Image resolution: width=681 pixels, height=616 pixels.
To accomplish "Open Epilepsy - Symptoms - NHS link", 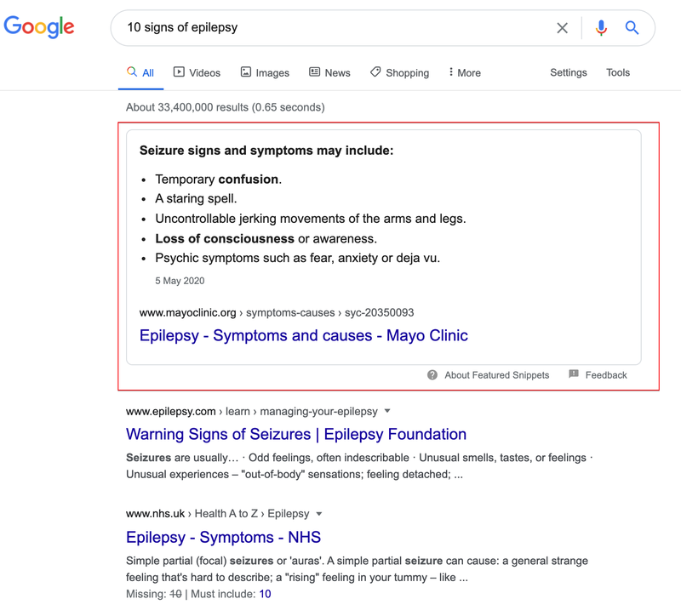I will tap(223, 538).
